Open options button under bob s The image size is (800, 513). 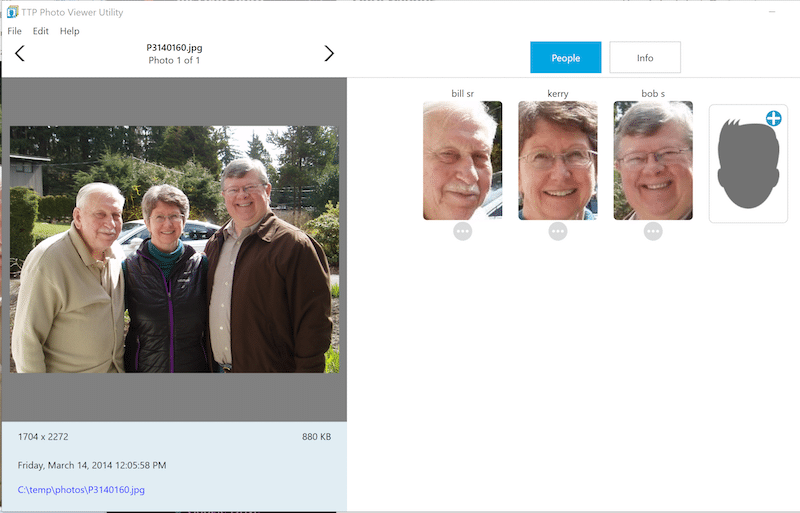(653, 231)
